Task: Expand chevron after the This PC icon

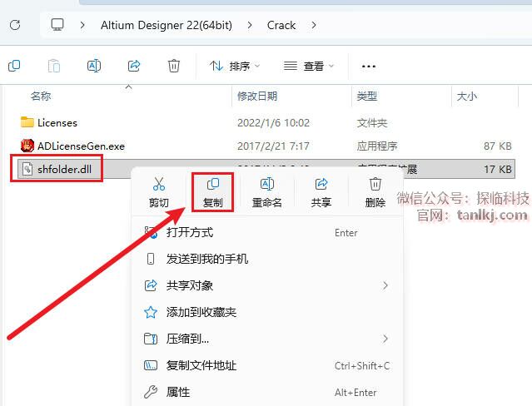Action: [x=82, y=25]
